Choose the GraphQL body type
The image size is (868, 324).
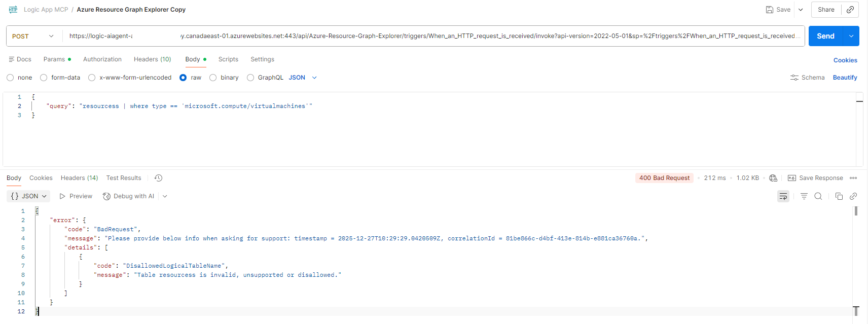click(250, 78)
